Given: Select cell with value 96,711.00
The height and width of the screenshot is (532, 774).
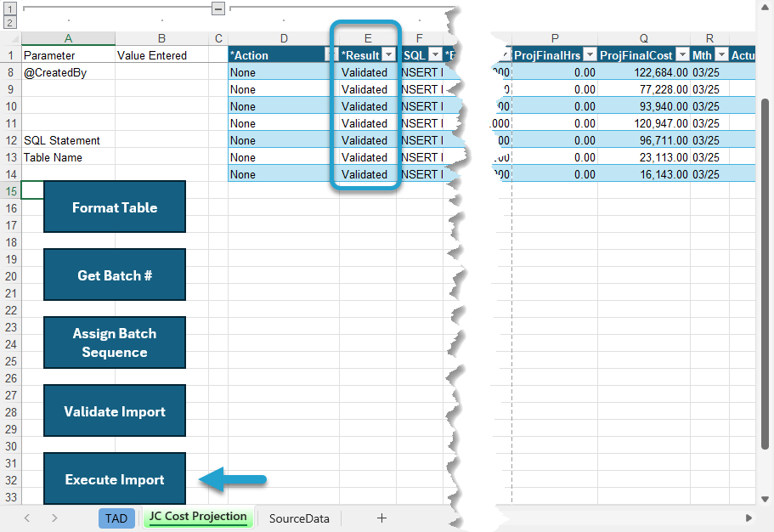Looking at the screenshot, I should [x=644, y=140].
